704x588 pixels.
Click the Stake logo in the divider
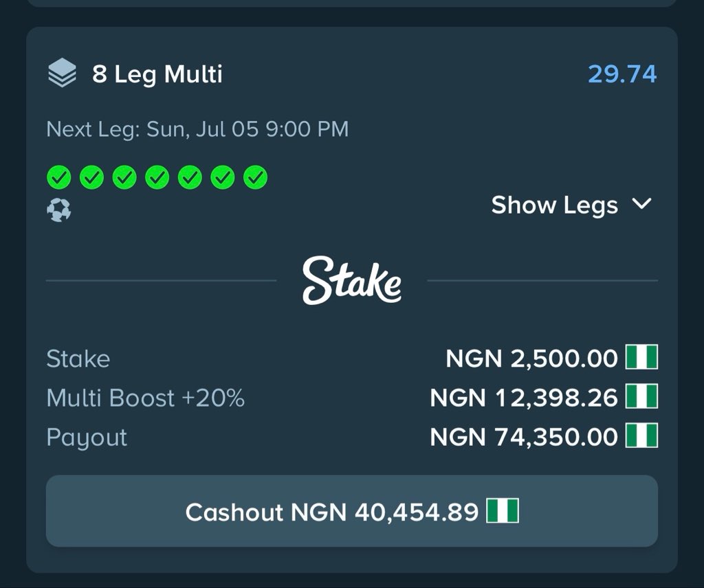352,280
